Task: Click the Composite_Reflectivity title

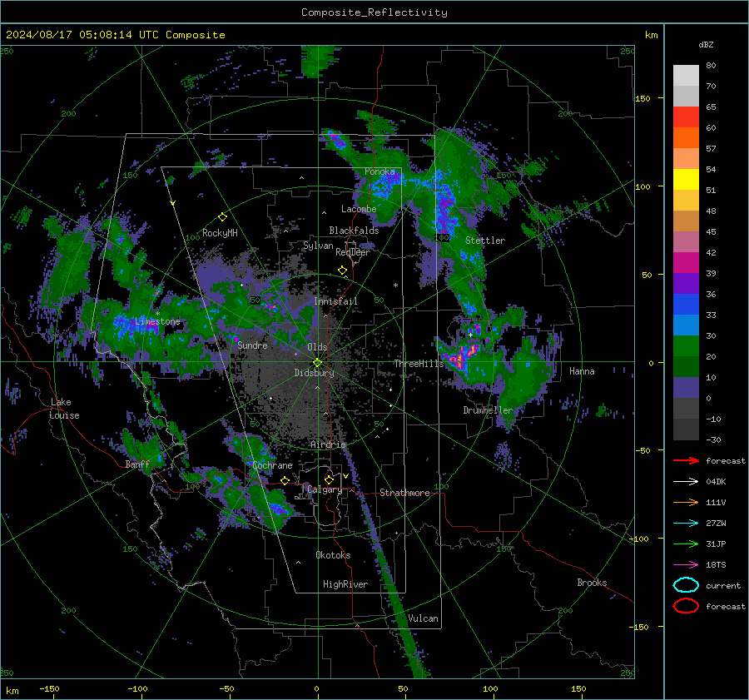Action: pos(374,12)
